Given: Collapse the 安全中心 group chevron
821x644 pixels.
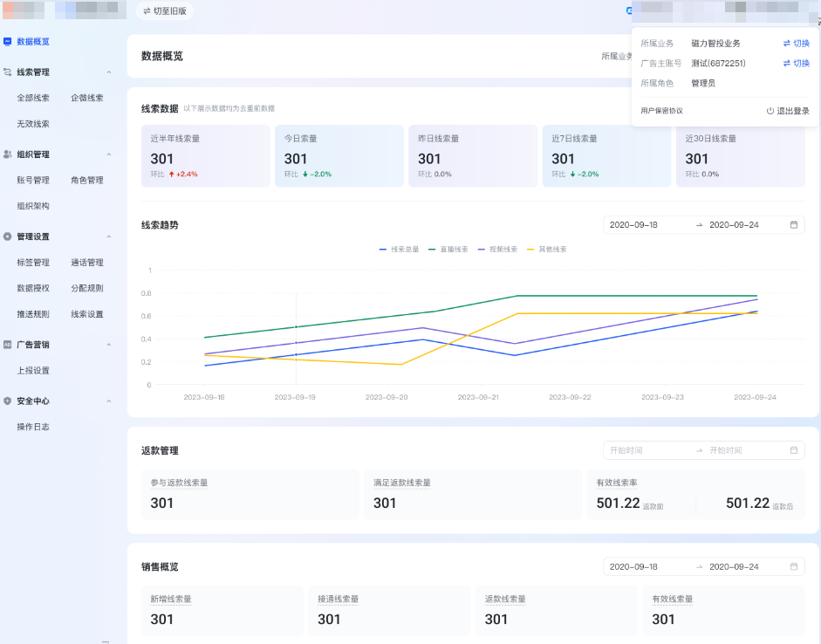Looking at the screenshot, I should 109,401.
